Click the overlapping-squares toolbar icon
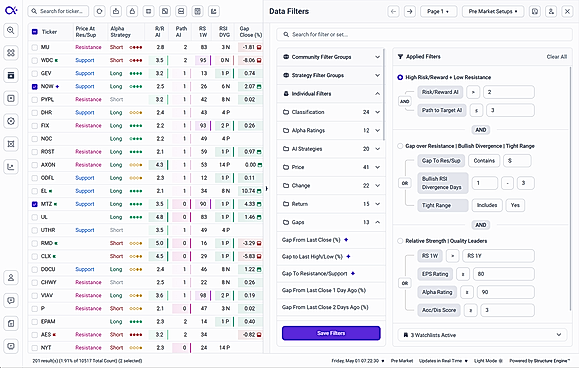 (165, 11)
